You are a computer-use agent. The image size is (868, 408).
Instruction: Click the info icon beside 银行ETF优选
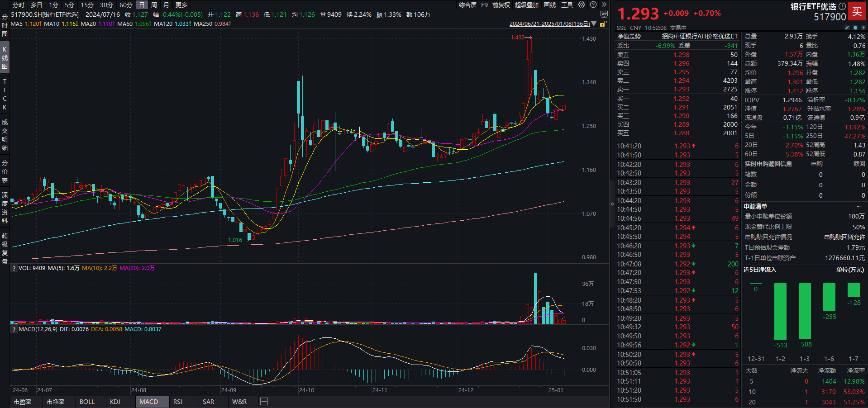(842, 6)
